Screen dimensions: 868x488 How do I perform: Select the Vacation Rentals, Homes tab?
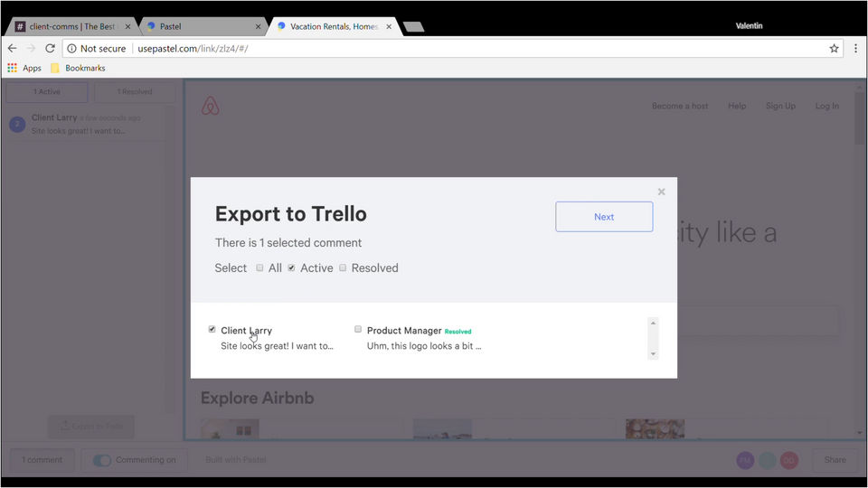[334, 26]
